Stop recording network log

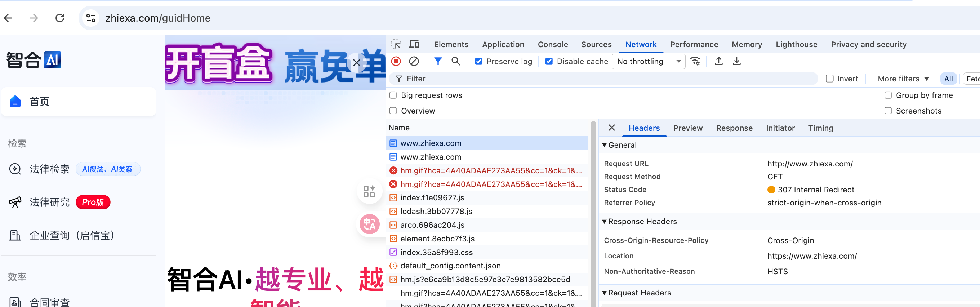coord(396,61)
